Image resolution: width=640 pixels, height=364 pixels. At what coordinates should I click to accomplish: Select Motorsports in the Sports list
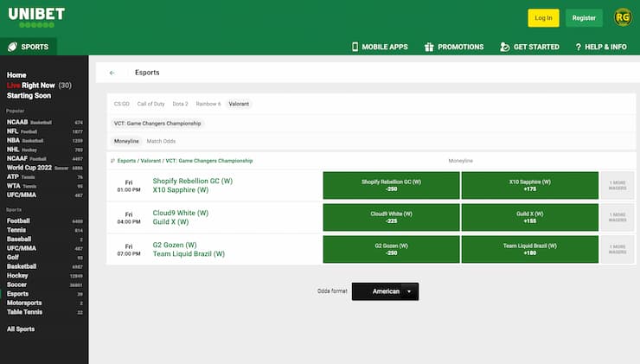pyautogui.click(x=44, y=303)
